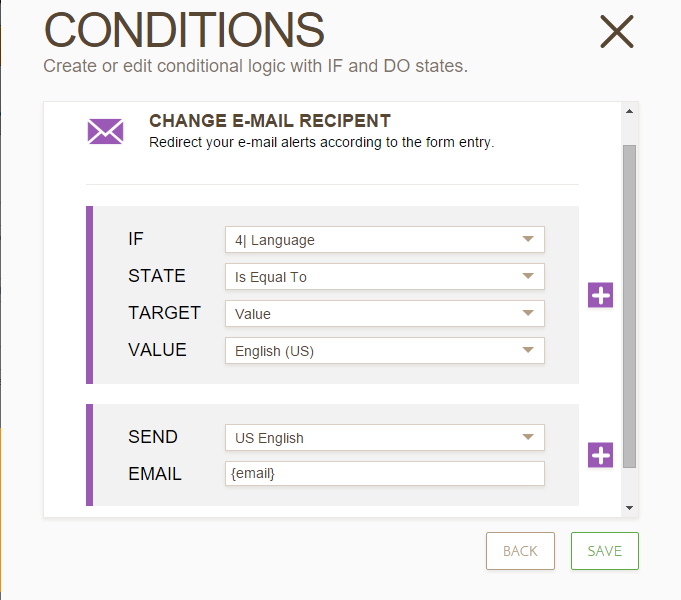Expand the STATE dropdown showing Is Equal To
This screenshot has height=600, width=681.
tap(384, 277)
